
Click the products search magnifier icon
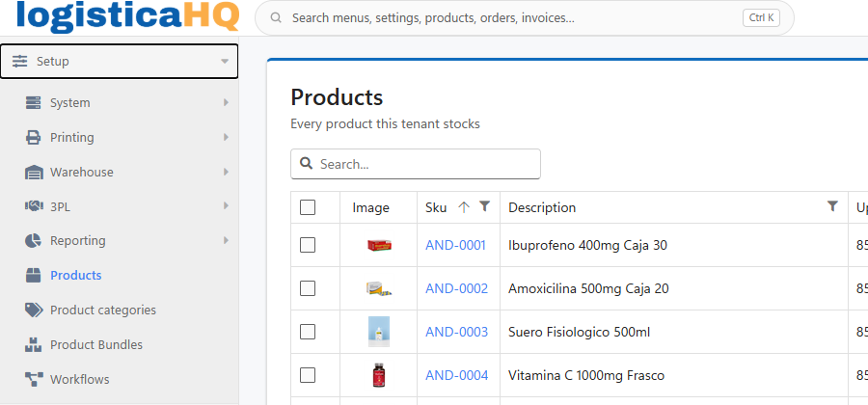point(306,163)
